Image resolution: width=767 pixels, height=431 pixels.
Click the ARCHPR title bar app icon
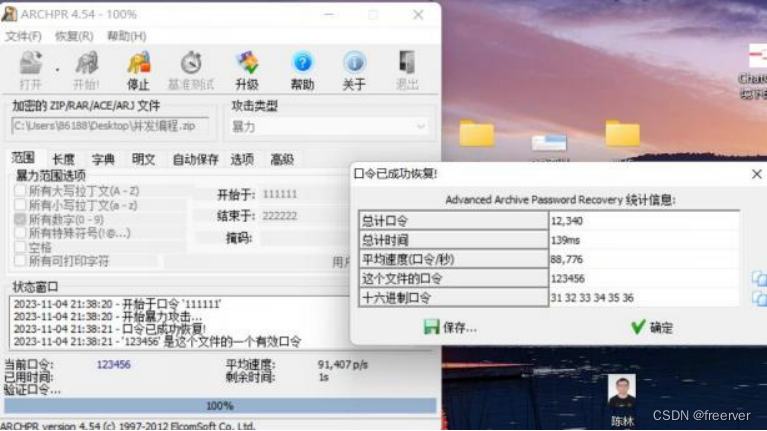point(9,14)
